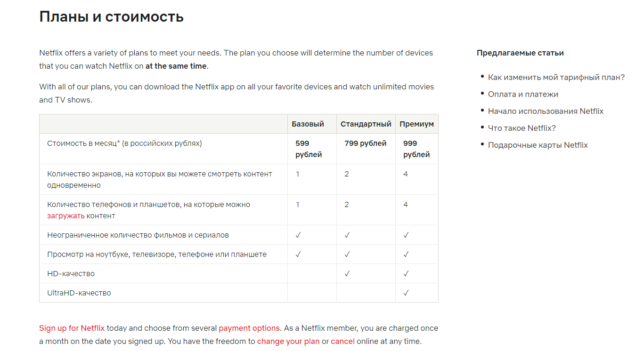644x351 pixels.
Task: Click the red 'загружать' link in table
Action: pyautogui.click(x=66, y=216)
